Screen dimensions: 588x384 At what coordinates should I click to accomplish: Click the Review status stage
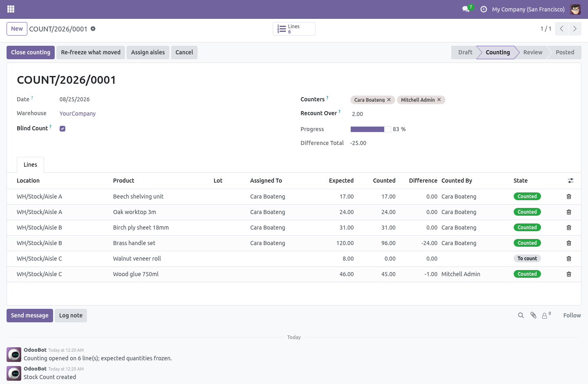click(533, 52)
